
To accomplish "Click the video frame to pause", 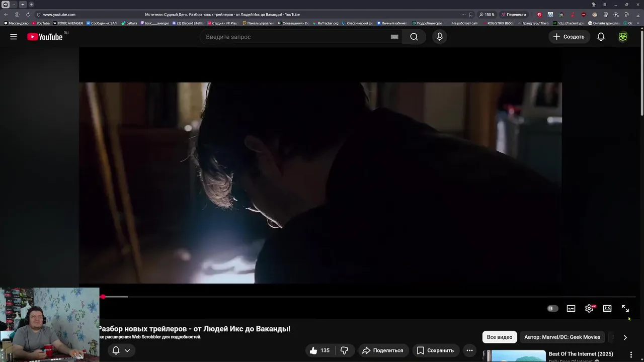I will coord(320,183).
